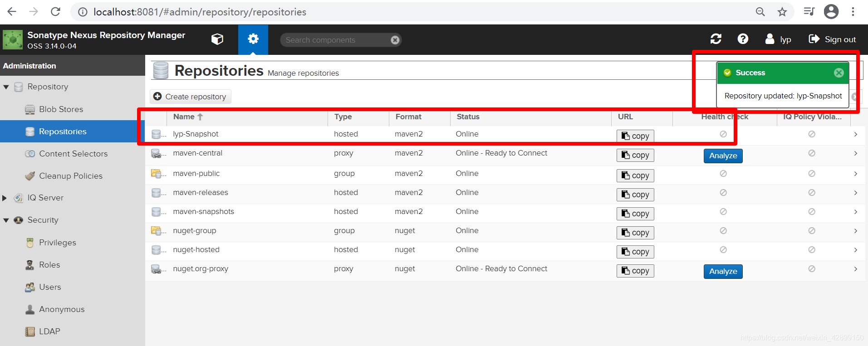Click maven-public group repository icon

click(x=156, y=174)
